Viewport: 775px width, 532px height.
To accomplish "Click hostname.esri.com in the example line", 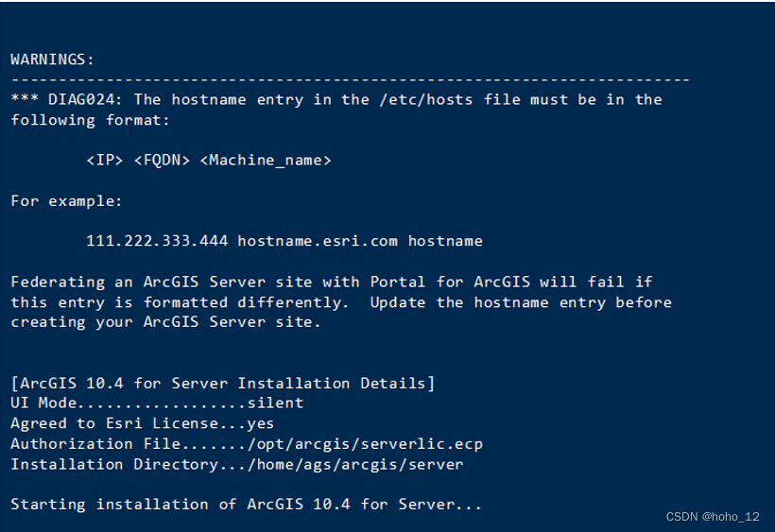I will pos(318,241).
